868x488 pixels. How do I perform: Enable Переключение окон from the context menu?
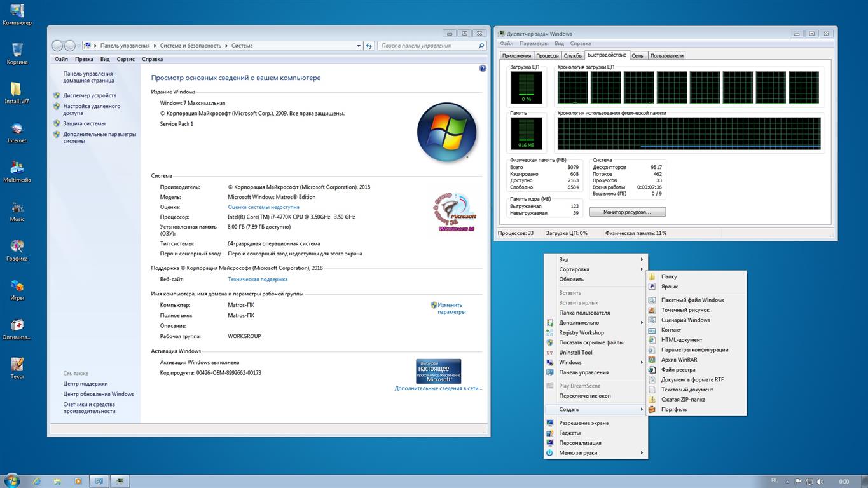tap(585, 395)
